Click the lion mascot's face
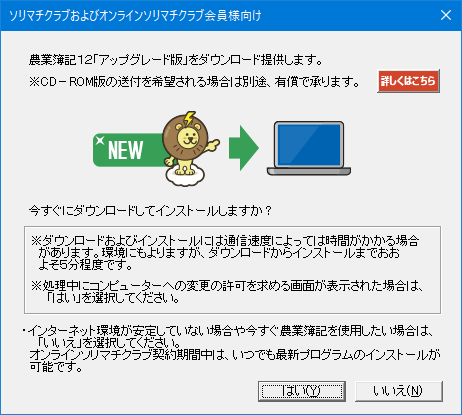Screen dimensions: 462x415 (x=187, y=137)
